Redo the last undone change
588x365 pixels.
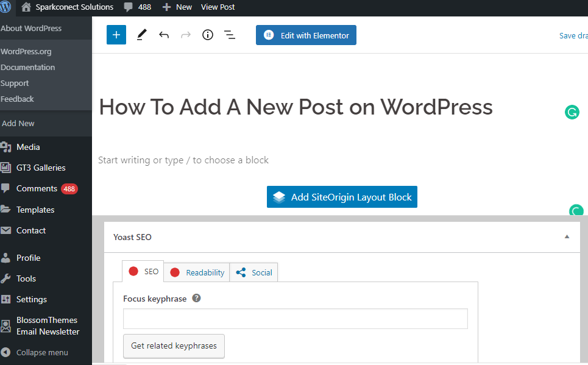186,35
